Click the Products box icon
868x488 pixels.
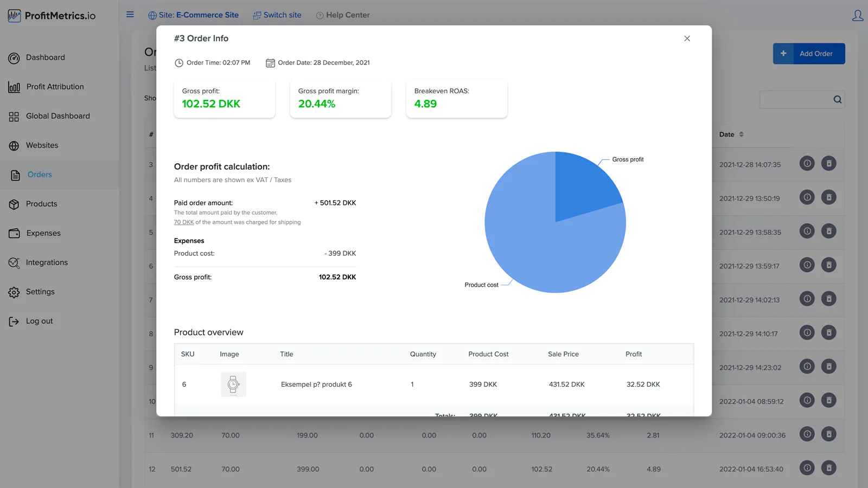point(14,204)
